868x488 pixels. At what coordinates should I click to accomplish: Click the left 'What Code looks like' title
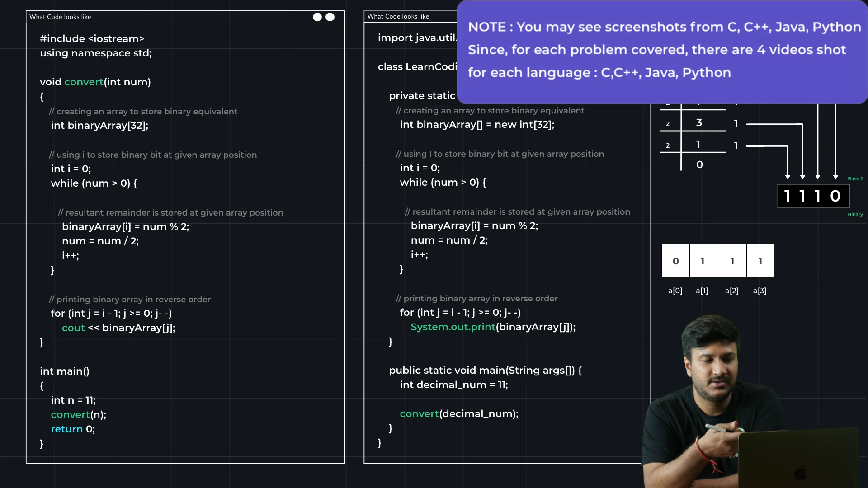[x=60, y=17]
